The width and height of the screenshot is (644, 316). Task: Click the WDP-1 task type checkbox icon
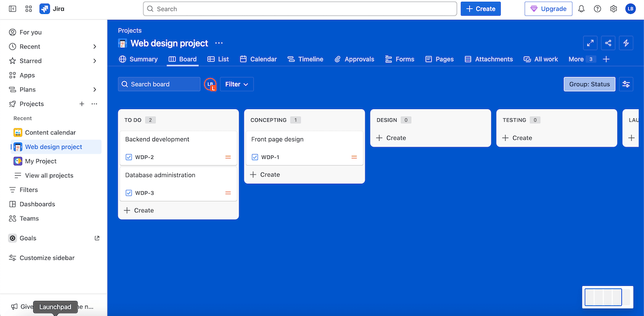(255, 157)
